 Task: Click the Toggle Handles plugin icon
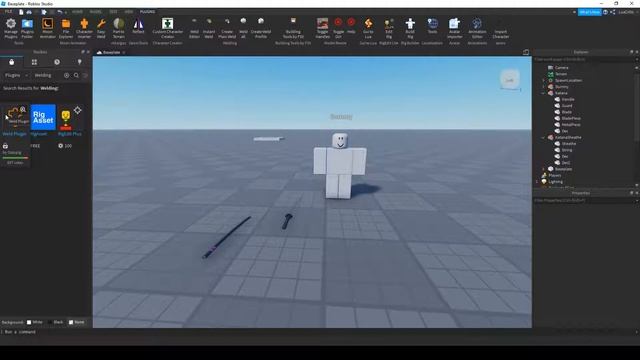pos(322,28)
